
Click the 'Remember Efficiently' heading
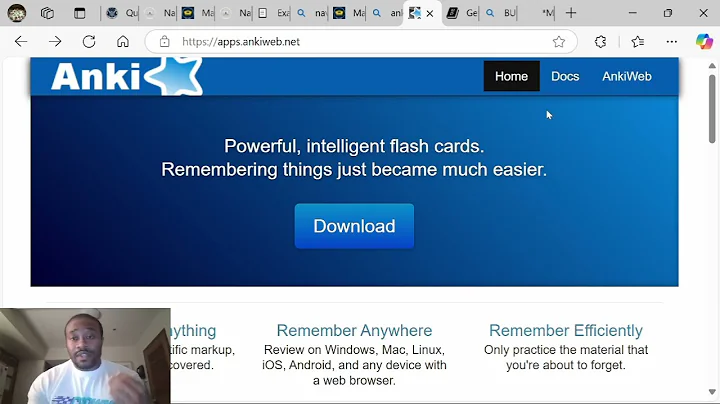[x=566, y=331]
